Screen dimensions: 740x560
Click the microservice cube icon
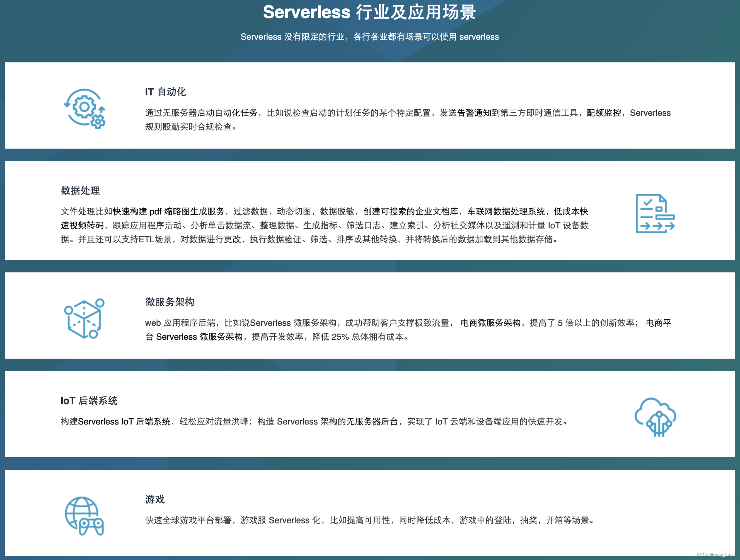[84, 318]
